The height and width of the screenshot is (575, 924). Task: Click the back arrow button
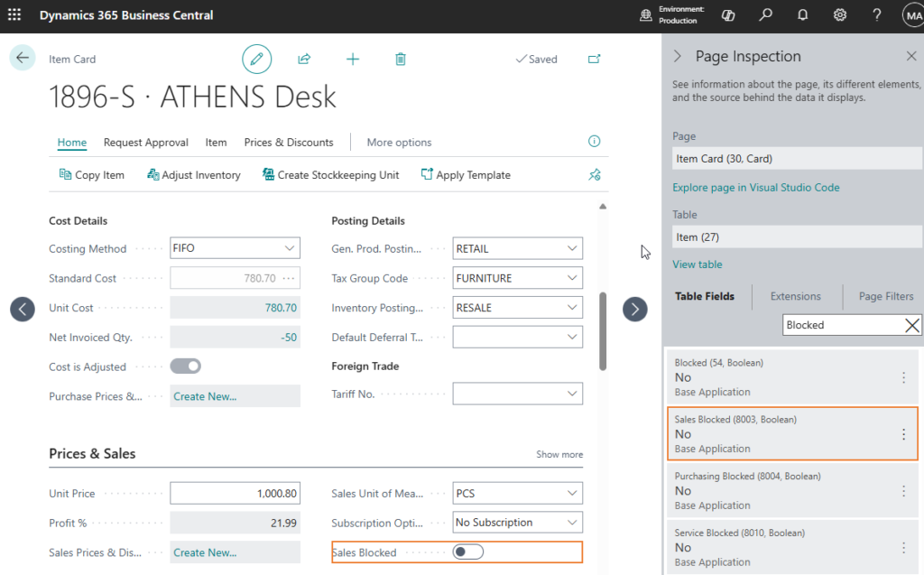[x=23, y=58]
